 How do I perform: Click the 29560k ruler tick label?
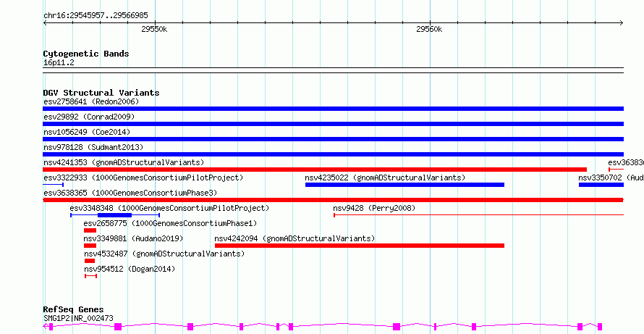430,29
